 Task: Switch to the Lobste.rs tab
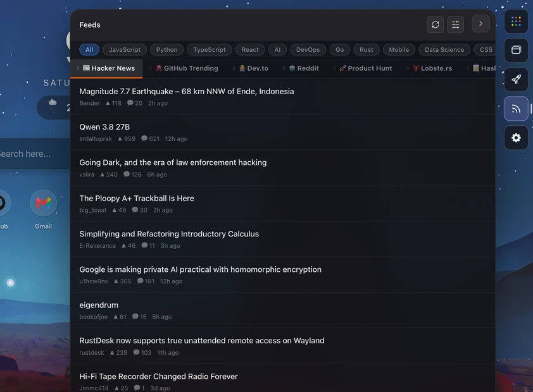pyautogui.click(x=432, y=68)
